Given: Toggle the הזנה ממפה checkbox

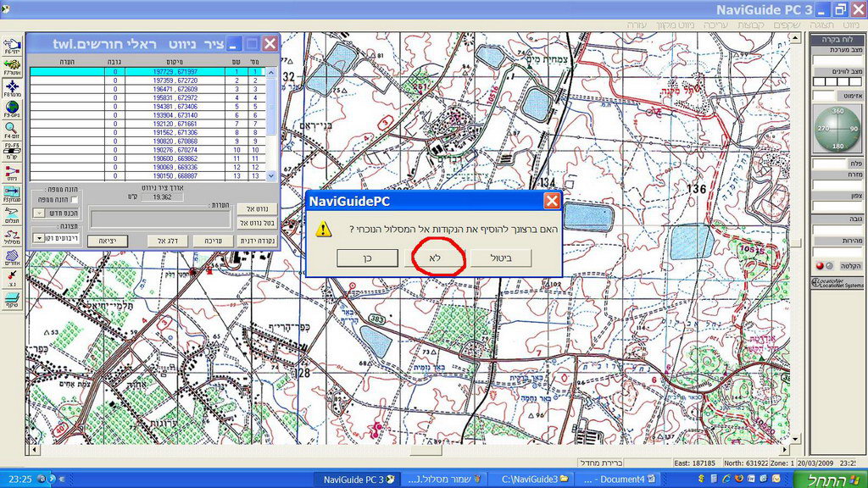Looking at the screenshot, I should pyautogui.click(x=75, y=200).
